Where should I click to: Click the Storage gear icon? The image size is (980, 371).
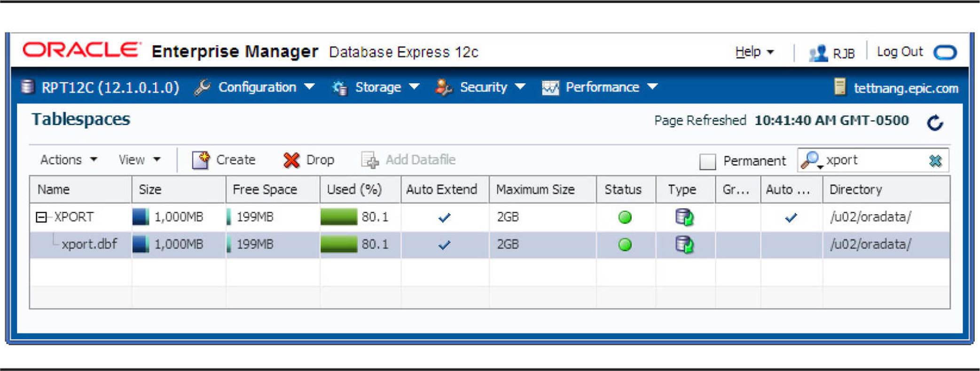point(339,87)
